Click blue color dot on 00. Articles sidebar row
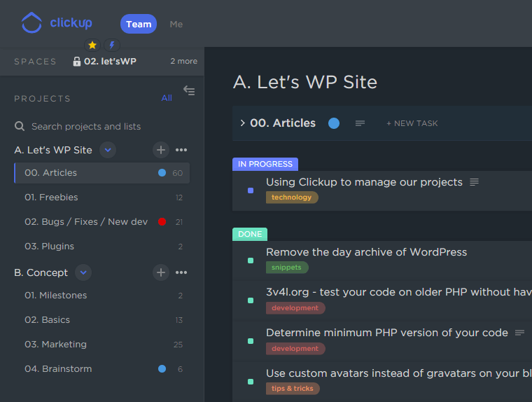This screenshot has height=402, width=532. tap(162, 173)
